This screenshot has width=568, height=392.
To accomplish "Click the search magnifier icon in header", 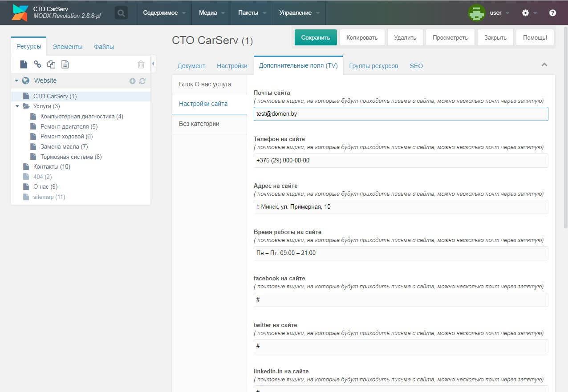I will click(121, 13).
